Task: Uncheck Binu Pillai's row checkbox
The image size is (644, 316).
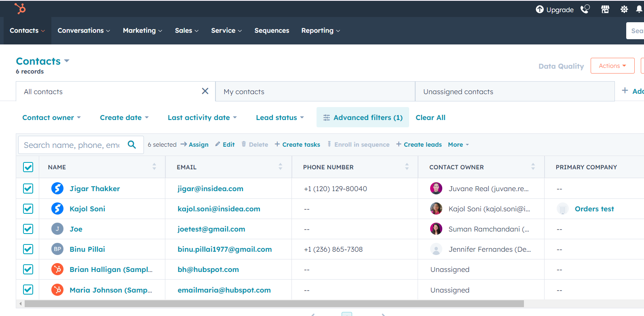Action: (28, 249)
